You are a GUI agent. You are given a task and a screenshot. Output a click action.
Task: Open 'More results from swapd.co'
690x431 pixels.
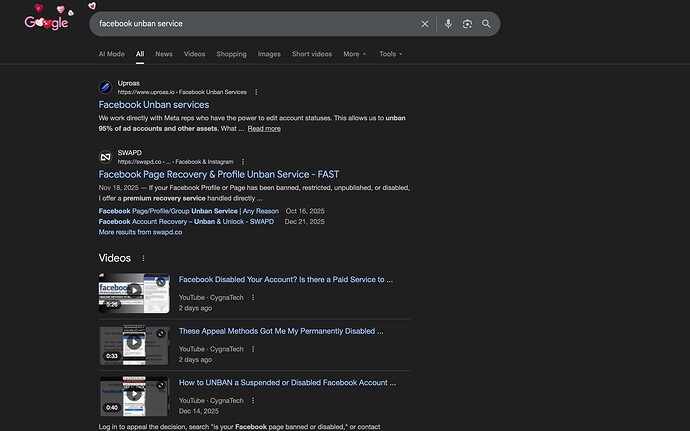140,232
